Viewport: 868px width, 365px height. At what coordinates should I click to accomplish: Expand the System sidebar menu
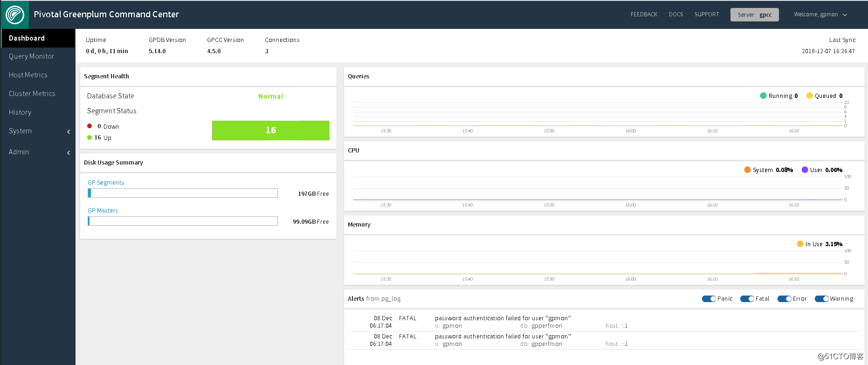[38, 131]
